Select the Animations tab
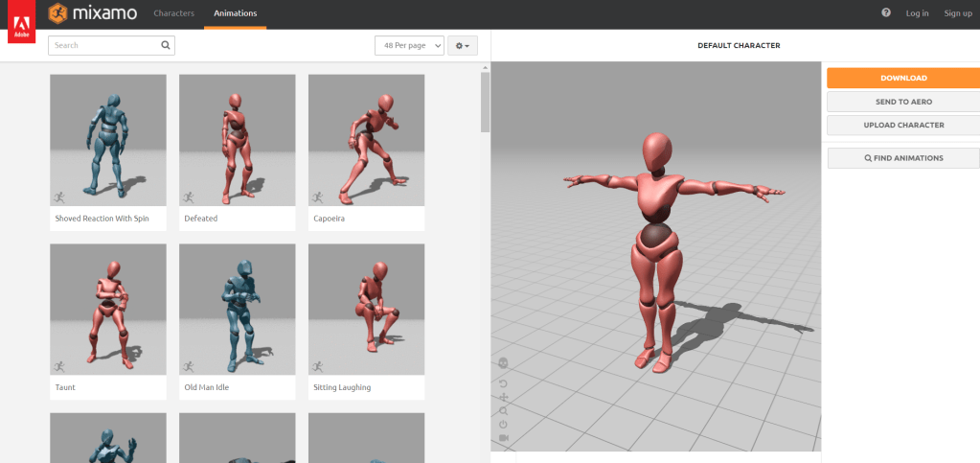This screenshot has width=980, height=463. click(x=235, y=13)
